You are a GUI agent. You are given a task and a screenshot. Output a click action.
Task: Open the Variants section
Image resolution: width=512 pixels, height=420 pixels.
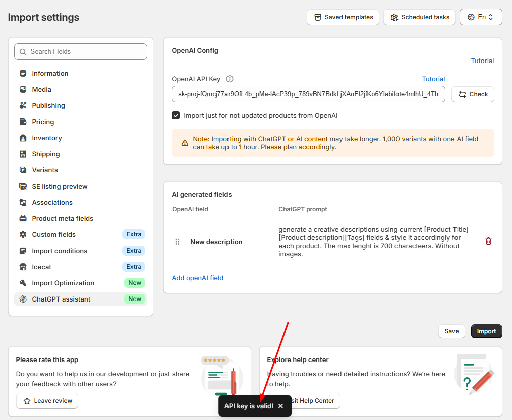click(x=81, y=170)
